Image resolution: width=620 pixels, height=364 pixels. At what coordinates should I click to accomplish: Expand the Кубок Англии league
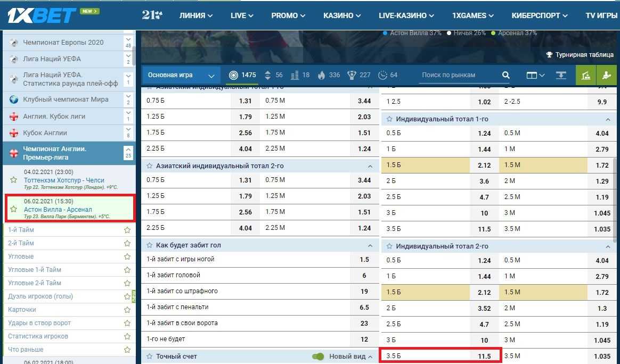(128, 133)
